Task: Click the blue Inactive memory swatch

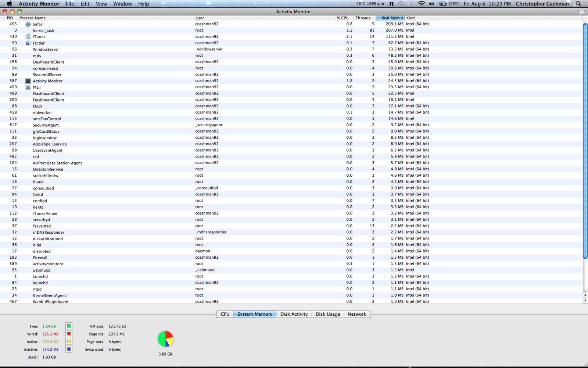Action: (x=69, y=349)
